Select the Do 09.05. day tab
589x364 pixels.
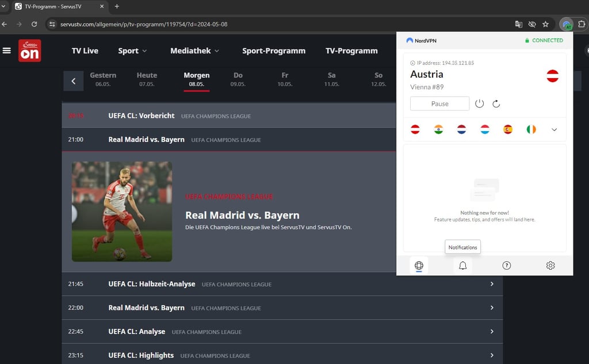coord(238,79)
